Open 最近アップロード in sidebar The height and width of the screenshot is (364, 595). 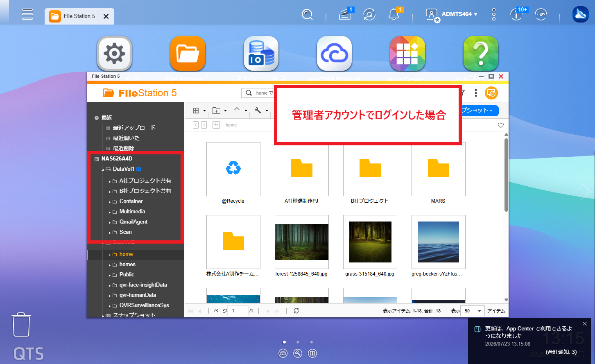[134, 128]
